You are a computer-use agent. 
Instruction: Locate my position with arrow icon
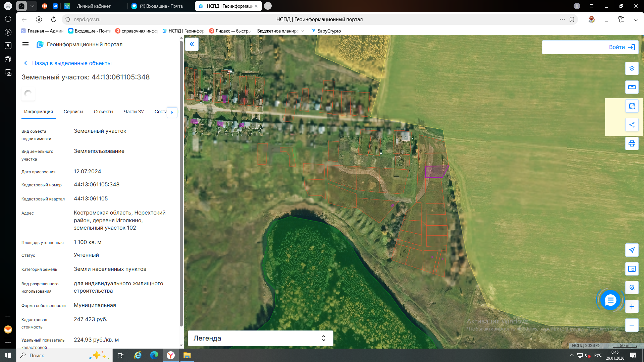(632, 250)
